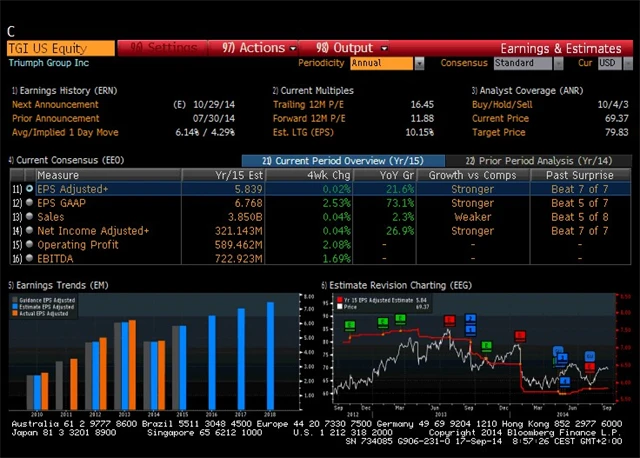
Task: Select the EPS GAAP row radio button
Action: (x=30, y=203)
